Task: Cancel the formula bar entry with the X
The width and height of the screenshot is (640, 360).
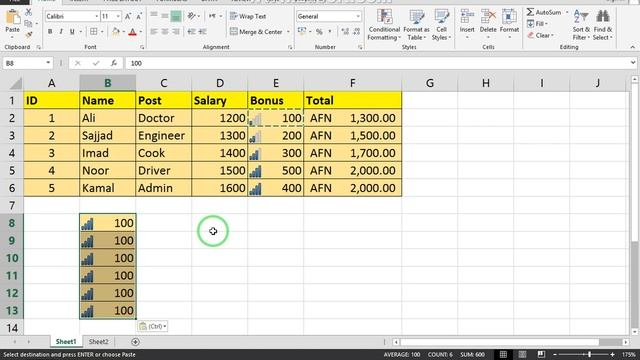Action: pos(78,63)
